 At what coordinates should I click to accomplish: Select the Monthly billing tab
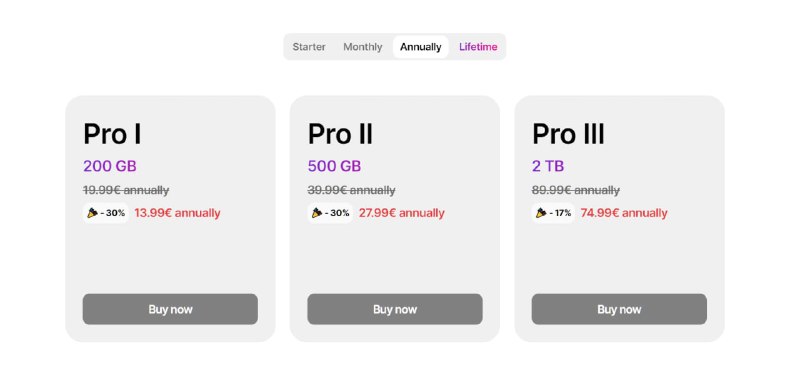(363, 47)
